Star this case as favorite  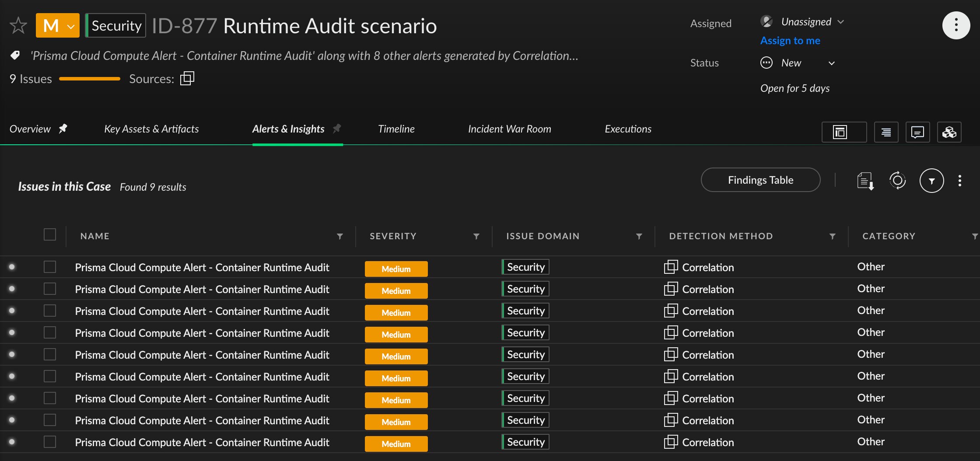tap(18, 25)
